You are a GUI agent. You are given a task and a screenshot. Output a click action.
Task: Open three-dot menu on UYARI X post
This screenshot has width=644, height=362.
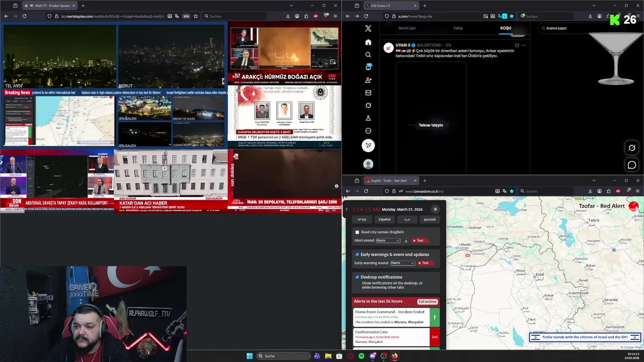(x=524, y=45)
